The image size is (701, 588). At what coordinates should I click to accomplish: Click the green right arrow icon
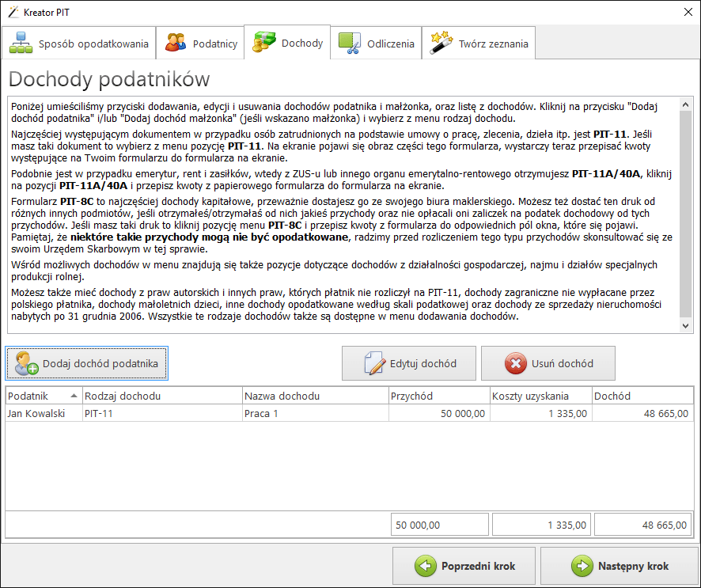pos(583,566)
